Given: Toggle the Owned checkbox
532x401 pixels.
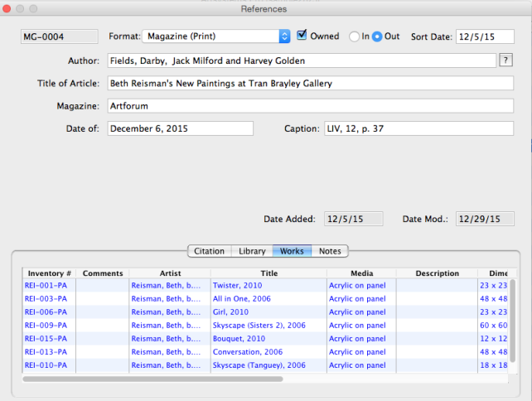Looking at the screenshot, I should [303, 36].
